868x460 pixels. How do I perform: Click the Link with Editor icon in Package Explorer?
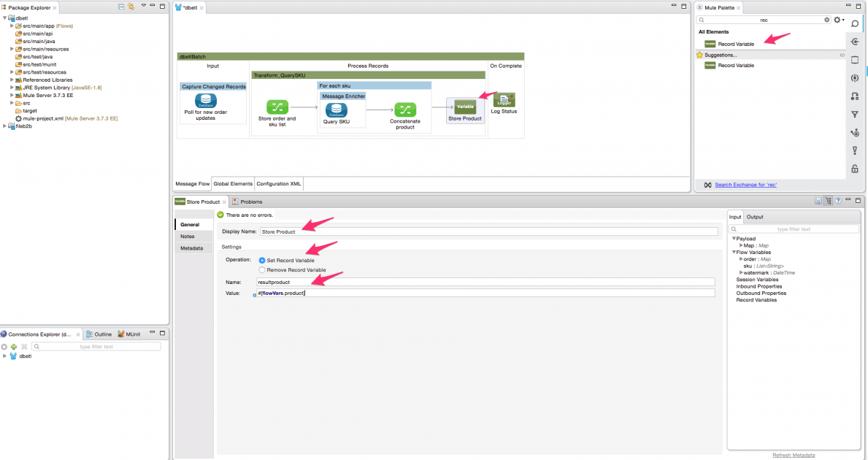[x=132, y=5]
